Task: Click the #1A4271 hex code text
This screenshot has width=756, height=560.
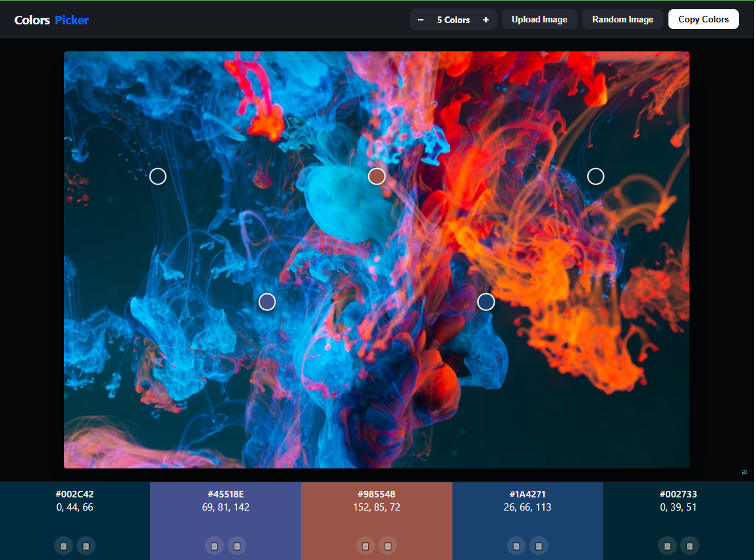Action: tap(527, 494)
